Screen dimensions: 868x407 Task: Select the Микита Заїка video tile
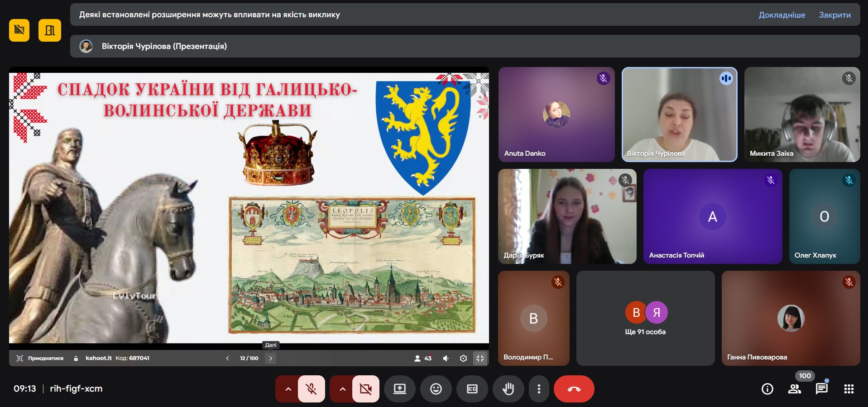coord(802,115)
